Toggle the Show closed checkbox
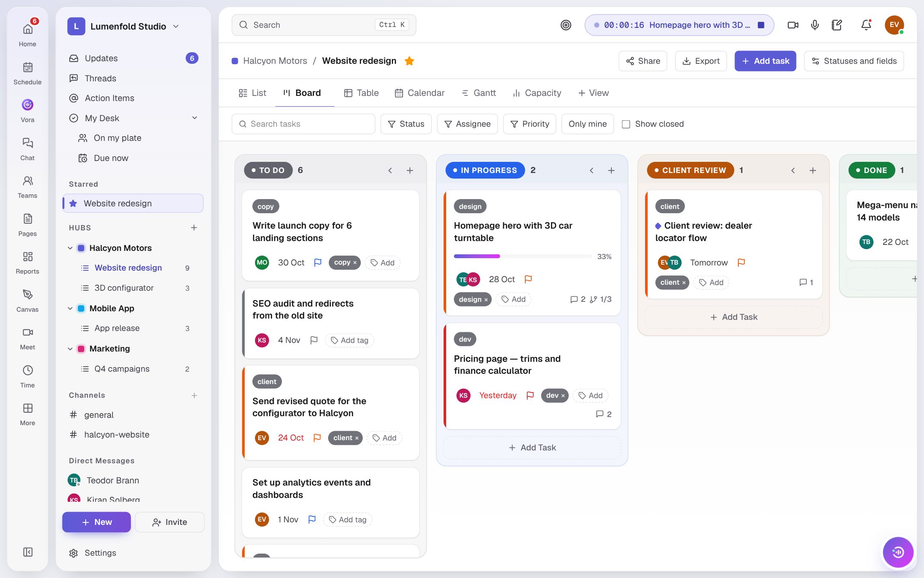 (x=626, y=124)
